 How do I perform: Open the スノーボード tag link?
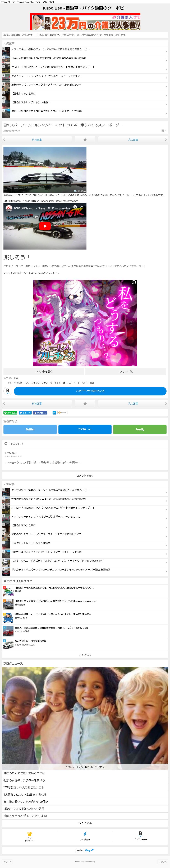[x=73, y=382]
